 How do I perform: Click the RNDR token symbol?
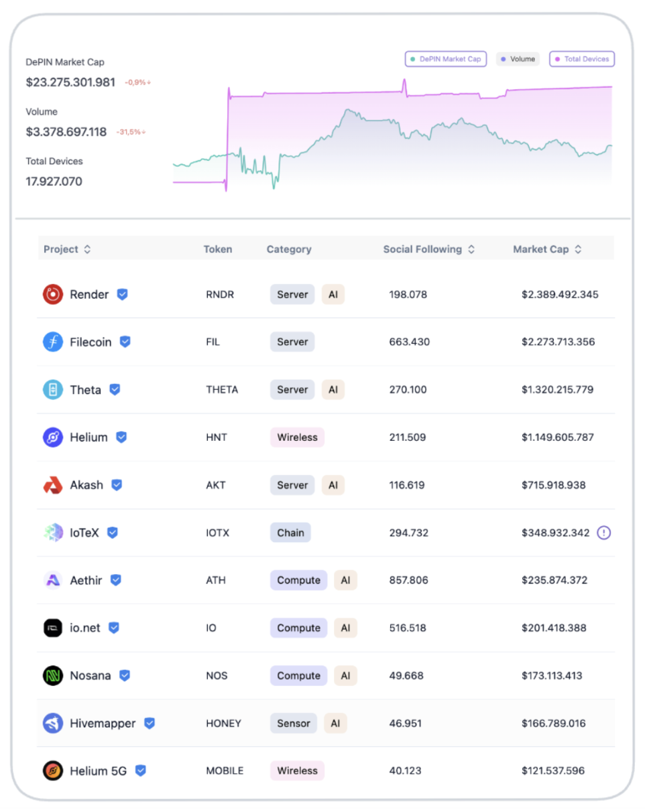click(220, 294)
